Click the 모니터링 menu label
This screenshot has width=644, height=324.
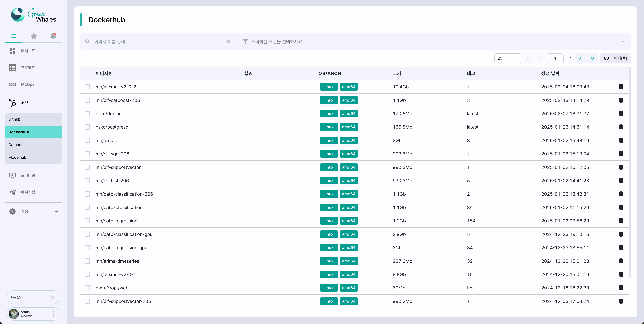pos(28,176)
